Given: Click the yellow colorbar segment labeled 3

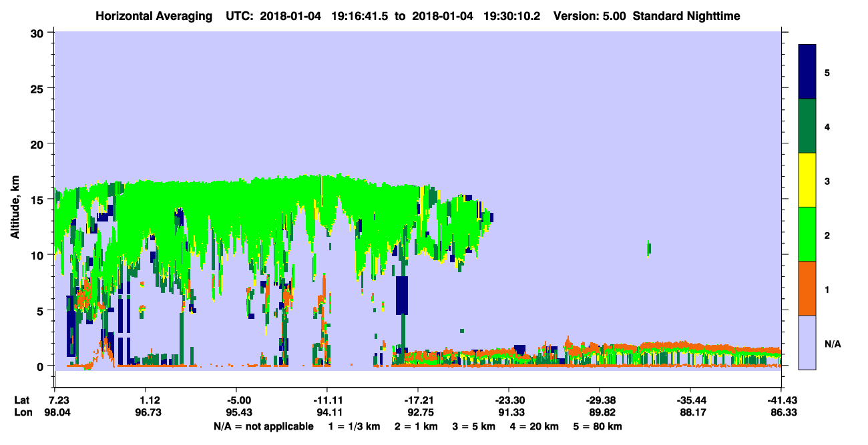Looking at the screenshot, I should [x=807, y=180].
